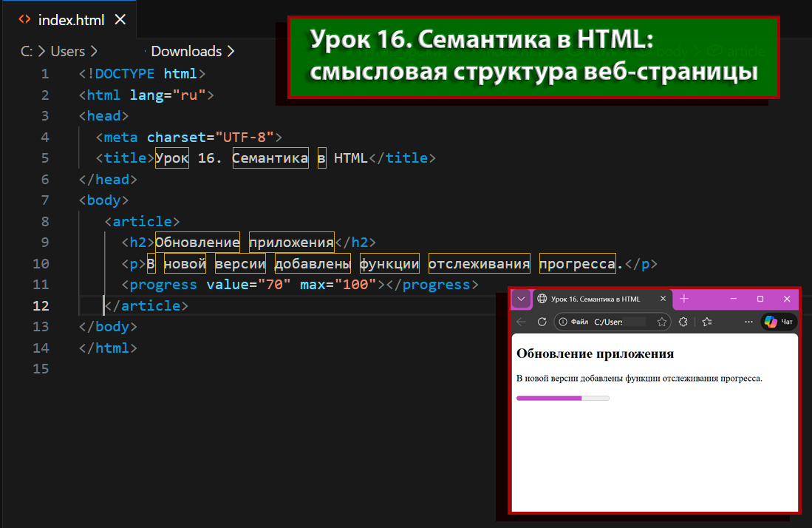Expand the tab actions dropdown chevron
Screen dimensions: 812x528
[x=521, y=299]
